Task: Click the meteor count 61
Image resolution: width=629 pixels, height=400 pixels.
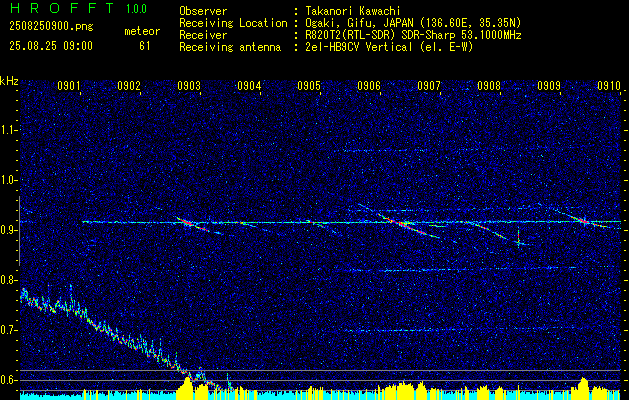Action: coord(144,46)
